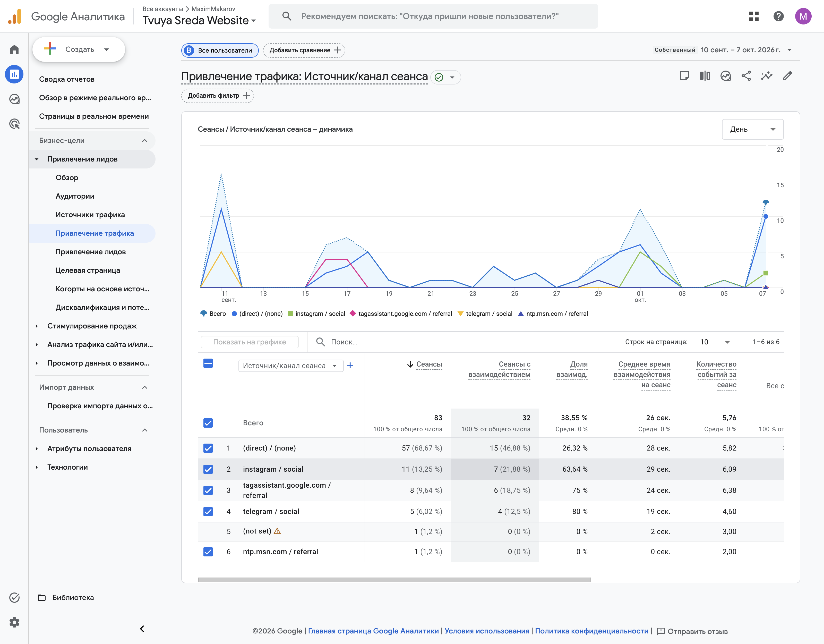Select Источники трафика in sidebar
The image size is (824, 644).
click(90, 214)
